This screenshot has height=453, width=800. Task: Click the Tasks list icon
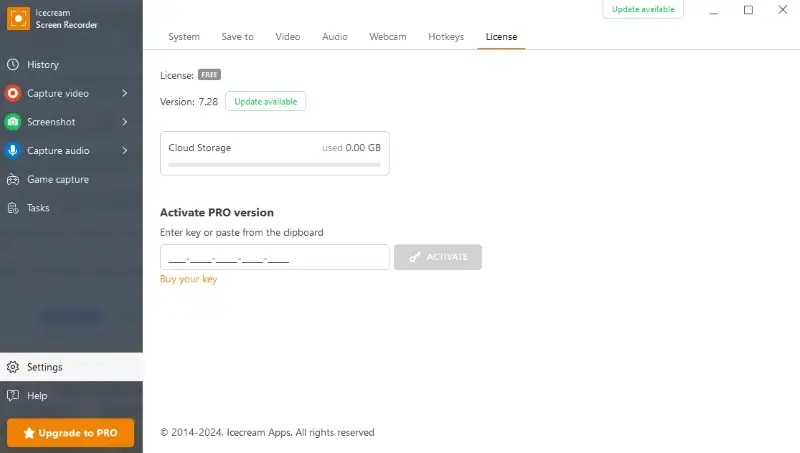pyautogui.click(x=13, y=208)
